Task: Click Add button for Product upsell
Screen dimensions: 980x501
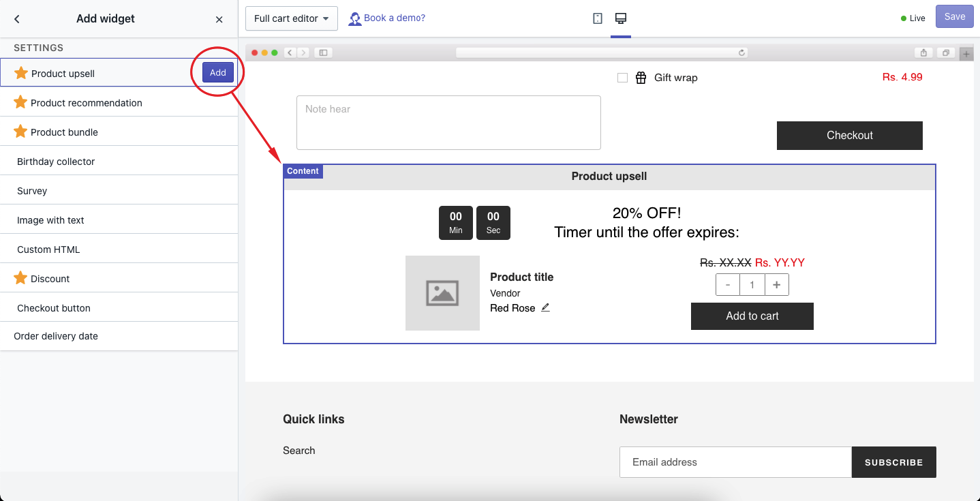Action: tap(218, 72)
